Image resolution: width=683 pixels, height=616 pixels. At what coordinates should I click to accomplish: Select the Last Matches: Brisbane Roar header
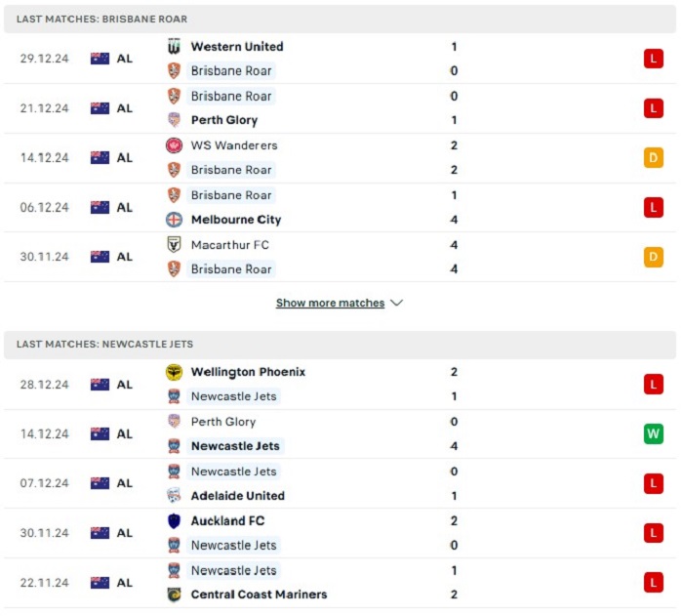(340, 19)
